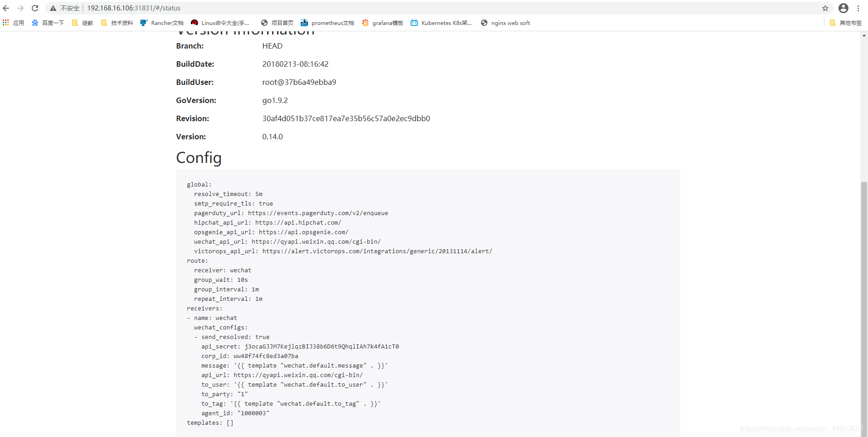Click the api_secret value line
Image resolution: width=868 pixels, height=437 pixels.
(x=300, y=346)
